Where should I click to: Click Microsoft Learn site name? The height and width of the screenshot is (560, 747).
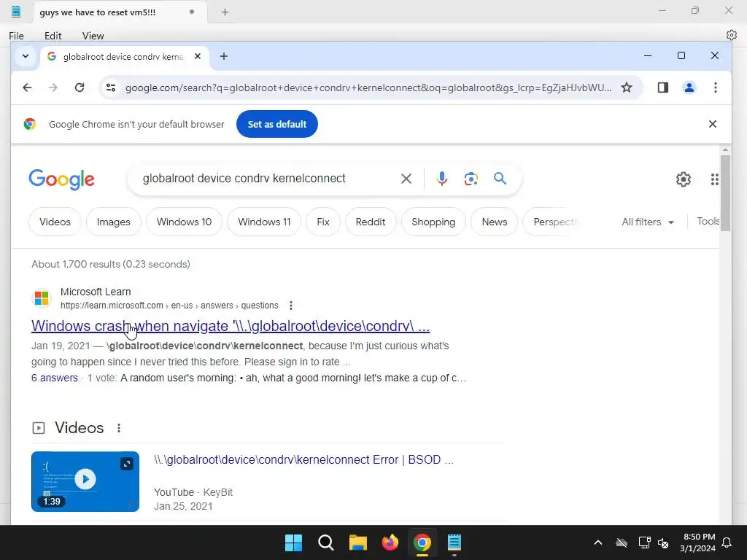pyautogui.click(x=96, y=292)
